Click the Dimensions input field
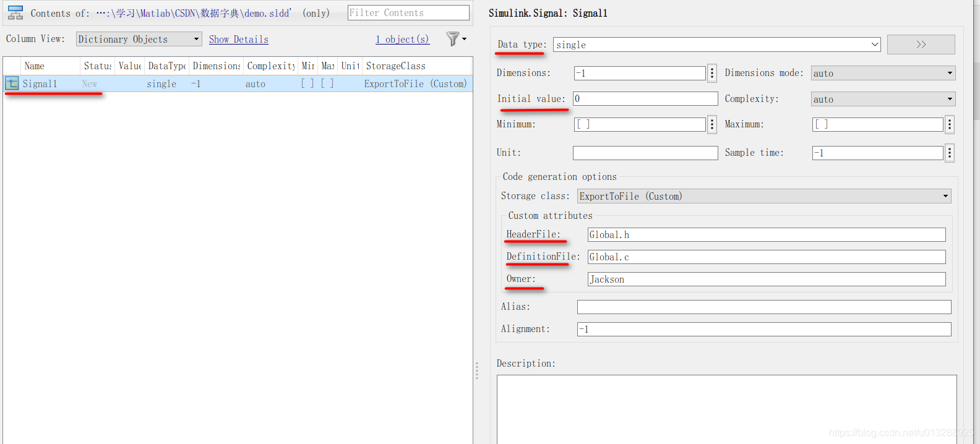 tap(640, 73)
